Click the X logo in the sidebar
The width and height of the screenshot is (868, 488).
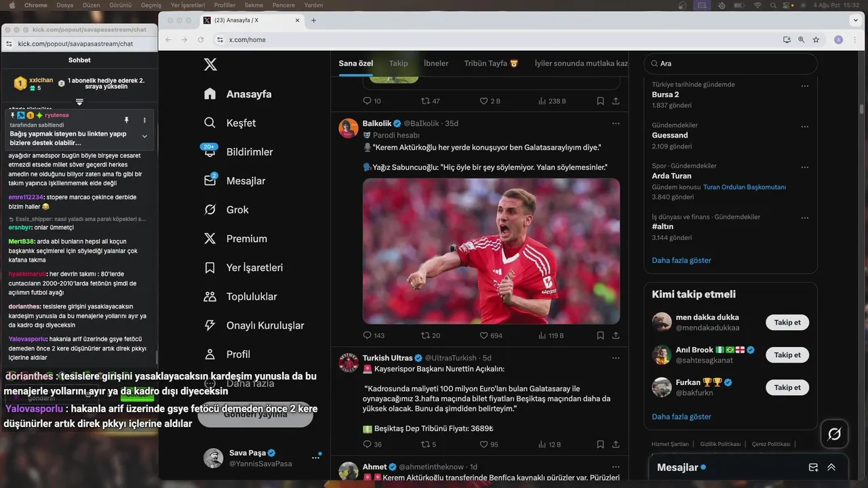211,64
